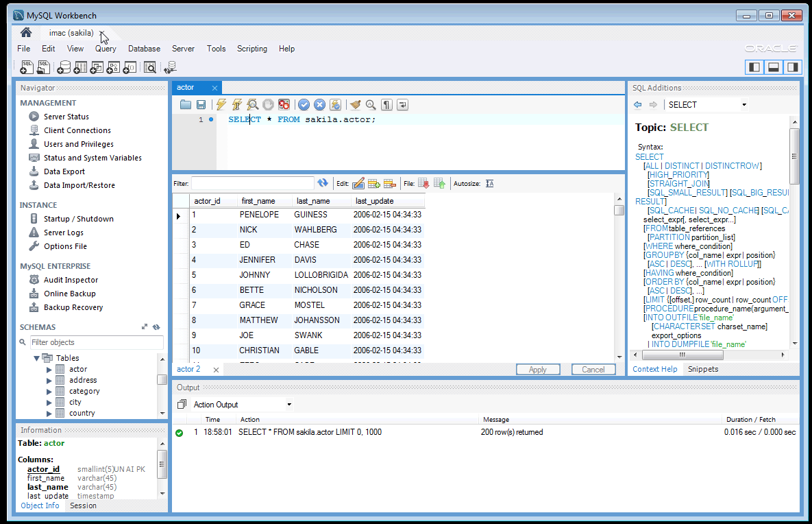The image size is (812, 524).
Task: Open the Database menu
Action: click(x=144, y=49)
